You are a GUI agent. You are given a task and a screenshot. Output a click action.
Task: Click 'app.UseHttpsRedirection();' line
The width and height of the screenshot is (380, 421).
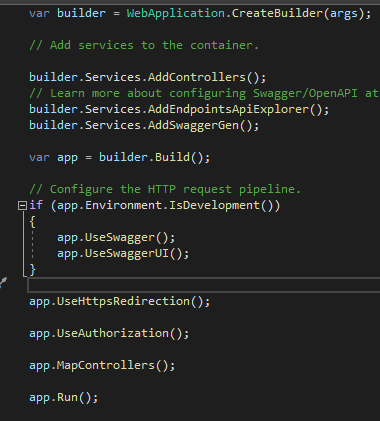pos(120,301)
